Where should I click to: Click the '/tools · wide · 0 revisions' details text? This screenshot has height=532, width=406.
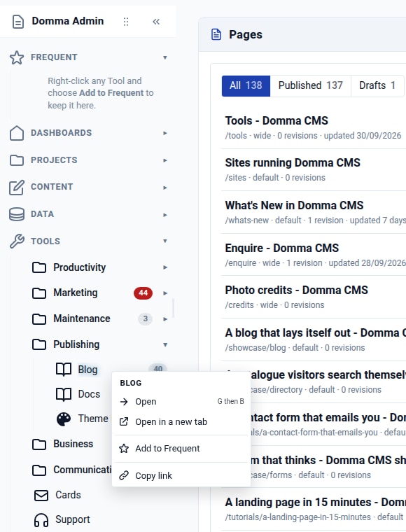point(272,136)
